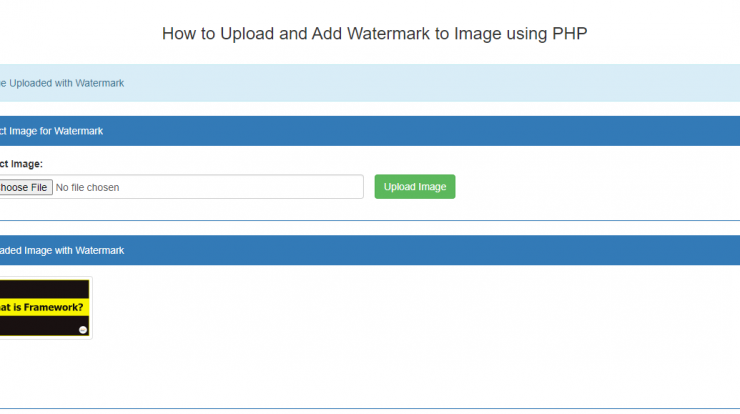Click the yellow 'is Framework?' band in thumbnail

(x=44, y=307)
